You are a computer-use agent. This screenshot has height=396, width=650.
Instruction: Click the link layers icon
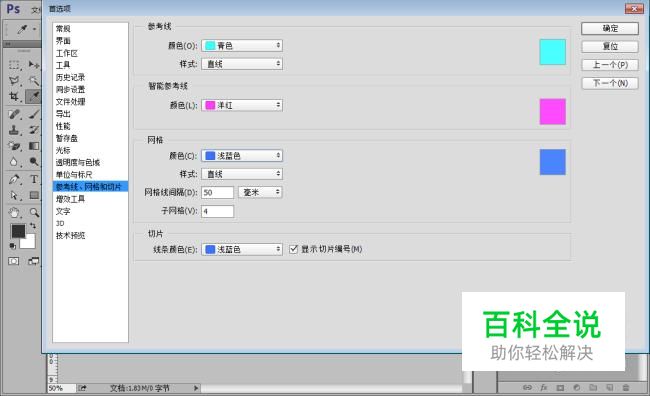click(527, 388)
